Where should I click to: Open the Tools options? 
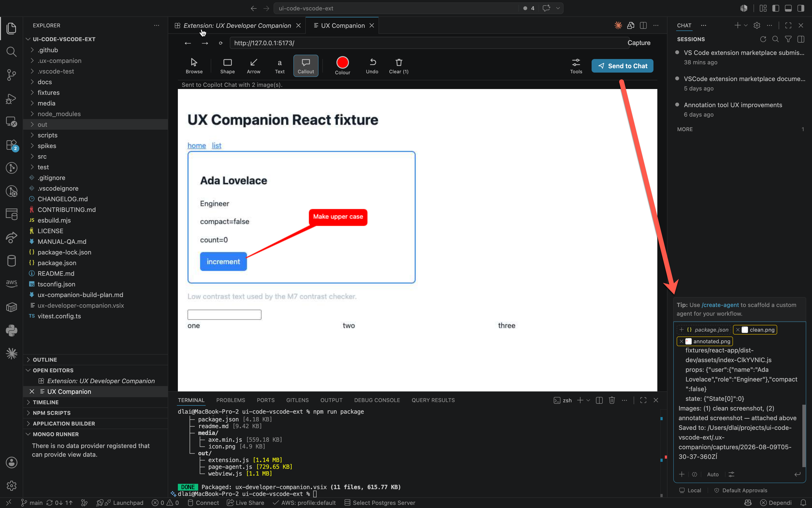pyautogui.click(x=576, y=66)
